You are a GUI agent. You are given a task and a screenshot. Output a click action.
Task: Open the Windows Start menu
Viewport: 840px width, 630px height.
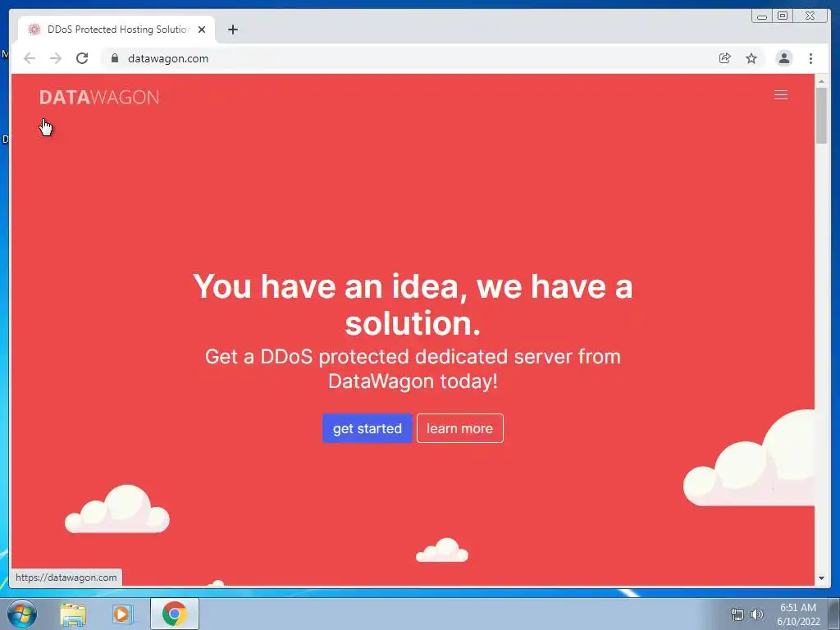(x=22, y=614)
